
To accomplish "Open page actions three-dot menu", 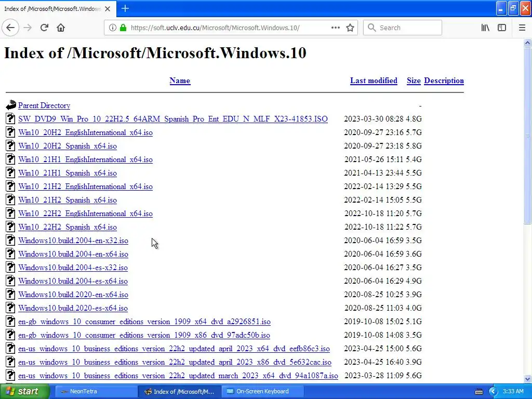I will pos(335,28).
